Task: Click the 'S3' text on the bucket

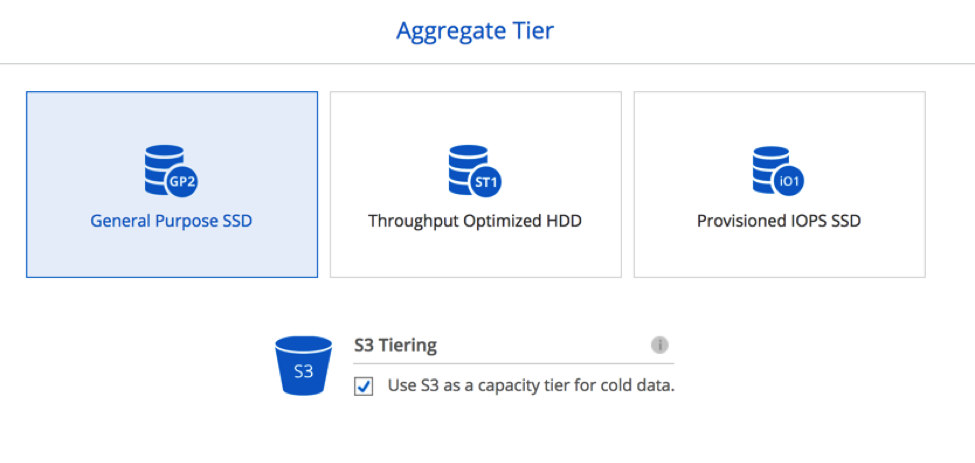Action: click(303, 371)
